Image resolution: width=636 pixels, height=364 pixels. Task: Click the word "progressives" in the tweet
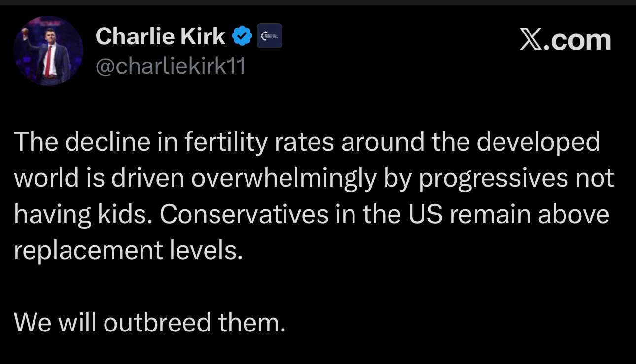492,179
